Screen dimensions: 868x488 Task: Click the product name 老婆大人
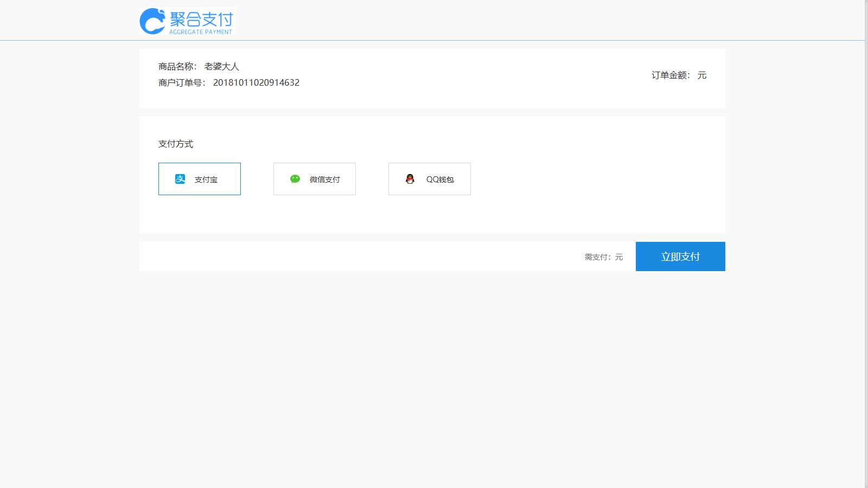pos(221,66)
